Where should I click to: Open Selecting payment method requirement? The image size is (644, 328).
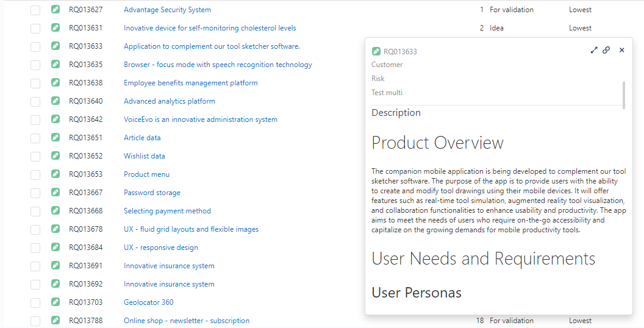167,211
